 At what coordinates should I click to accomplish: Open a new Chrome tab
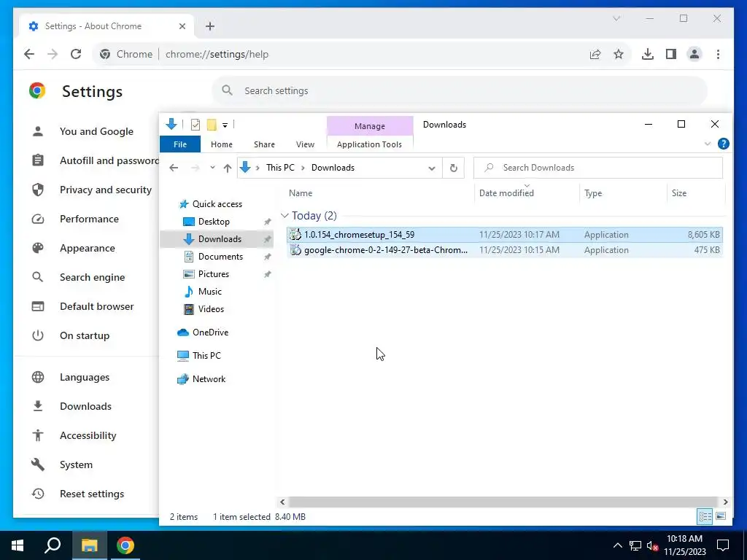pos(210,26)
